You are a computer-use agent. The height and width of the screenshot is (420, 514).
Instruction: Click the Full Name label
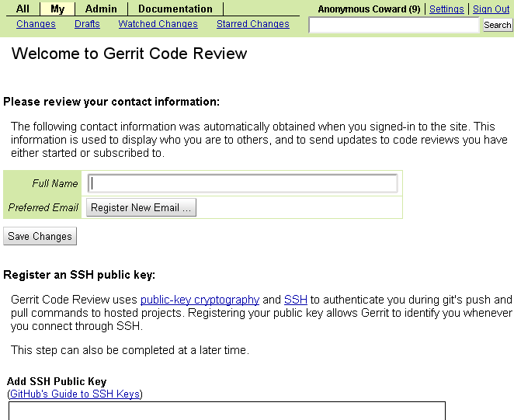click(55, 183)
